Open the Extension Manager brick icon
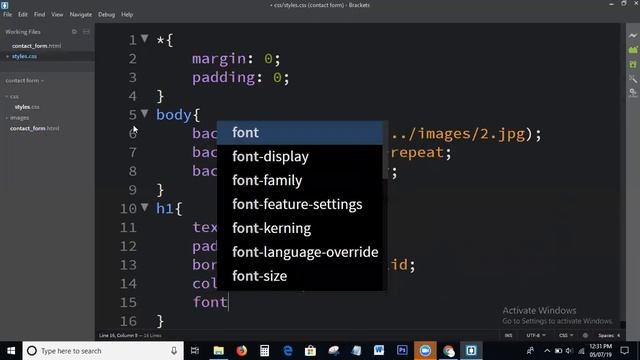Screen dimensions: 640x360 (633, 50)
